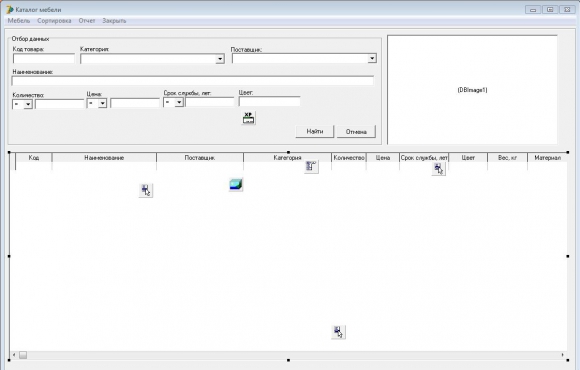This screenshot has height=370, width=580.
Task: Select the teal 3D box component icon
Action: point(236,184)
